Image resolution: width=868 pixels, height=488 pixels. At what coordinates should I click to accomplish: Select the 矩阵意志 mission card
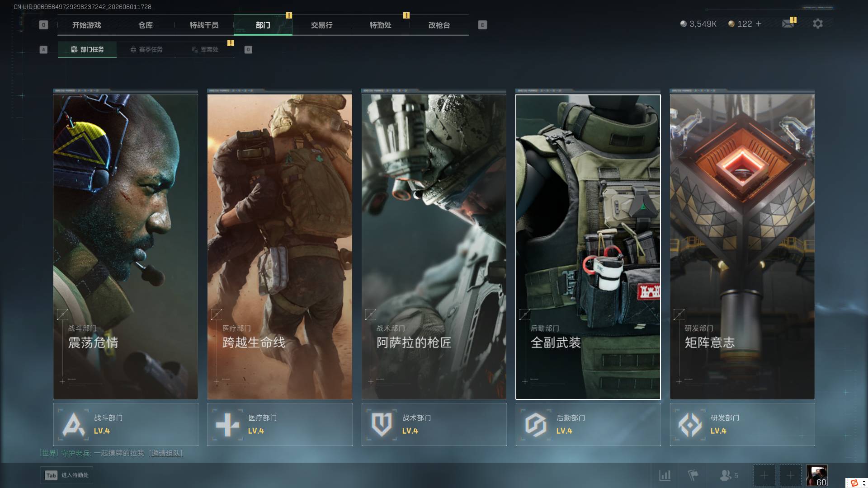[742, 247]
